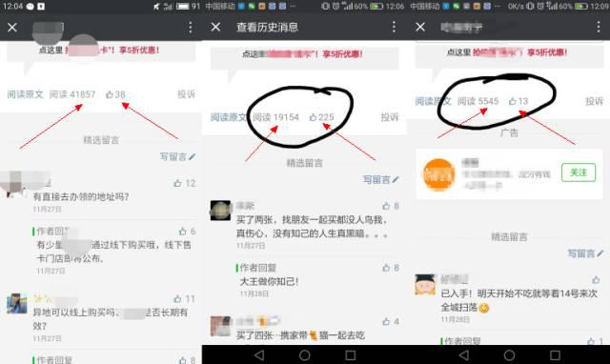The width and height of the screenshot is (610, 364).
Task: Click 精选留言 heading in the middle phone
Action: click(x=305, y=163)
